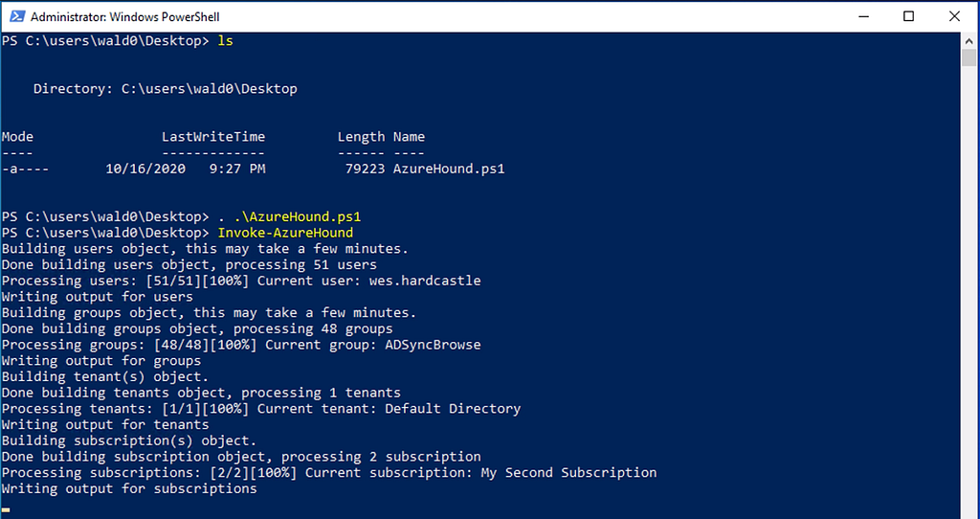The height and width of the screenshot is (519, 980).
Task: Click the AzureHound.ps1 file name in listing
Action: (449, 169)
